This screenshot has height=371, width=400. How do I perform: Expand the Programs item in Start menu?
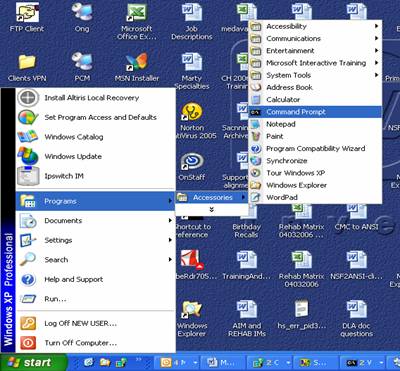point(95,201)
